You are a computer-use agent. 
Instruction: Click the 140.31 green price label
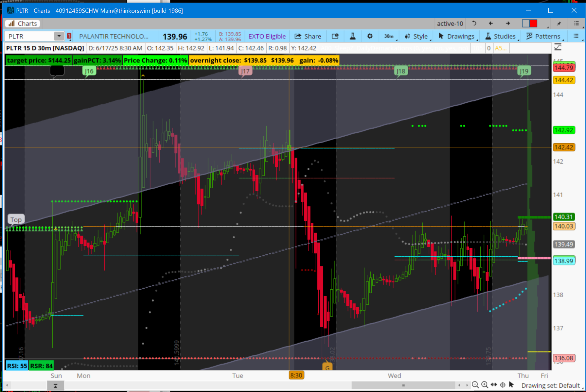[564, 217]
